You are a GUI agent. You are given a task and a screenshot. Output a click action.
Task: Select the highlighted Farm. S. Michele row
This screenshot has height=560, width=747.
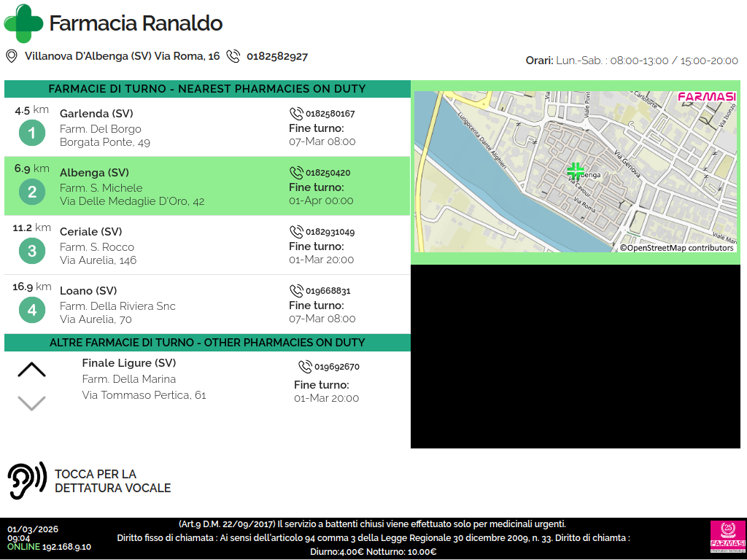click(207, 187)
